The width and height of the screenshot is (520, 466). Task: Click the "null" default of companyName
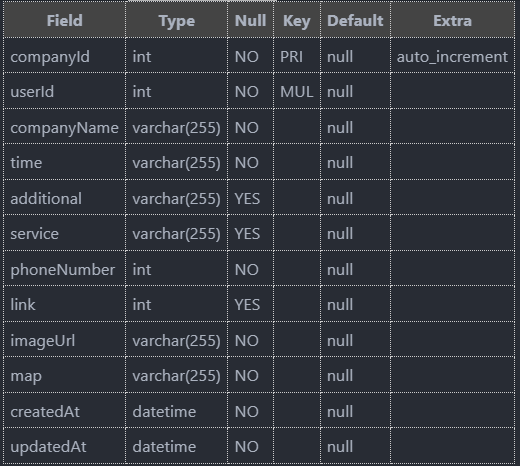point(340,128)
